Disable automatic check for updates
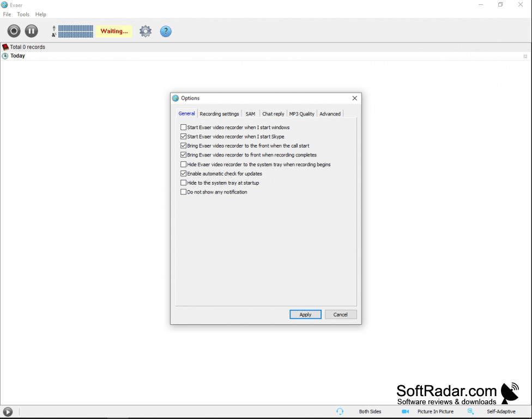Image resolution: width=532 pixels, height=419 pixels. tap(184, 173)
